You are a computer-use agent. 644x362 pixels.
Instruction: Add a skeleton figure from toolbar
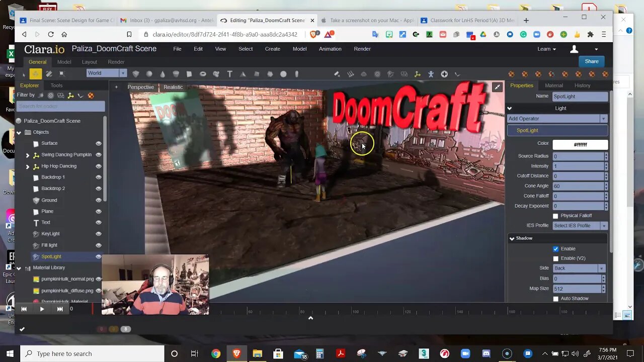pyautogui.click(x=431, y=74)
